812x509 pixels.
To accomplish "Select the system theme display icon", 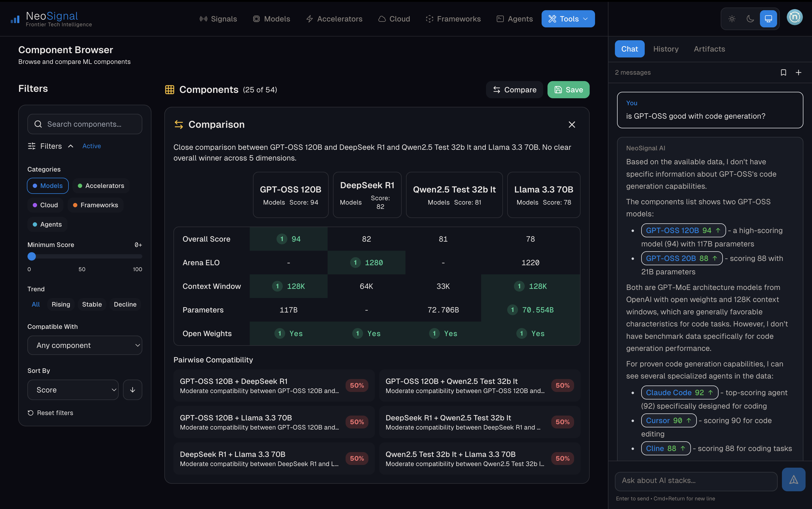I will click(x=769, y=19).
